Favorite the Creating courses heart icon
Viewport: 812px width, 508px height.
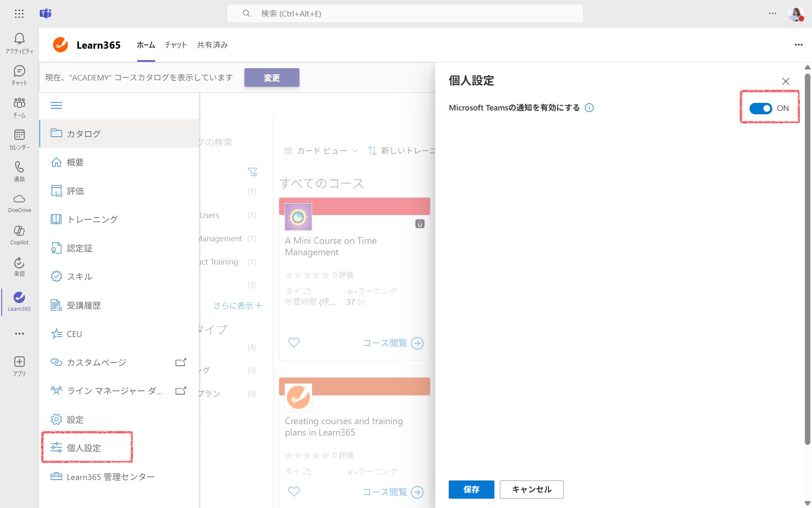[x=294, y=491]
